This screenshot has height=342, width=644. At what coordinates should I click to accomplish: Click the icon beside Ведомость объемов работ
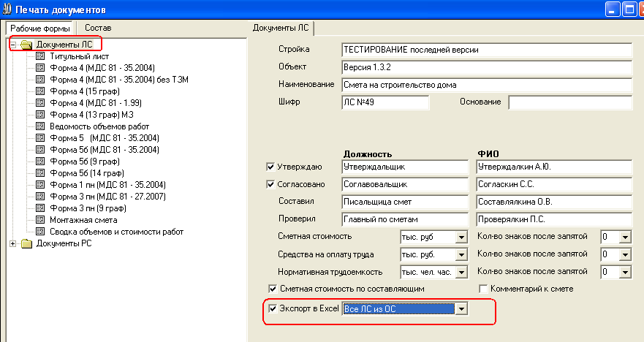click(40, 126)
